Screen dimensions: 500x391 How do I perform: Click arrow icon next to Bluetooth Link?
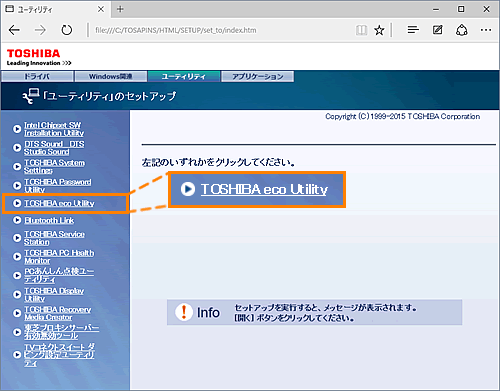coord(17,220)
